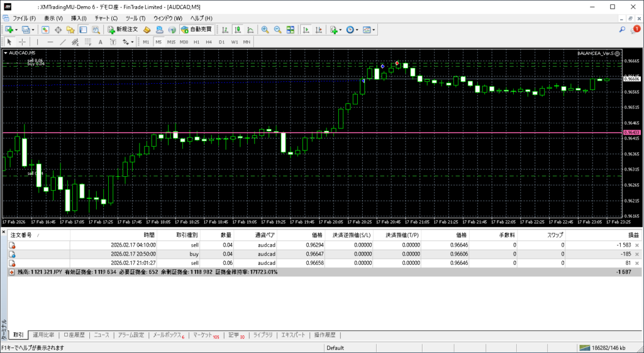Open the tile windows icon
Image resolution: width=644 pixels, height=353 pixels.
(x=290, y=30)
